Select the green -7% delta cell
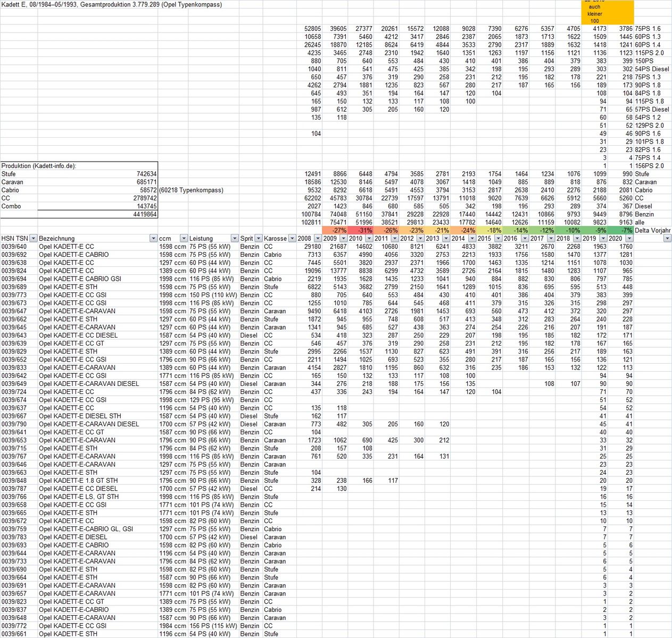 coord(620,231)
